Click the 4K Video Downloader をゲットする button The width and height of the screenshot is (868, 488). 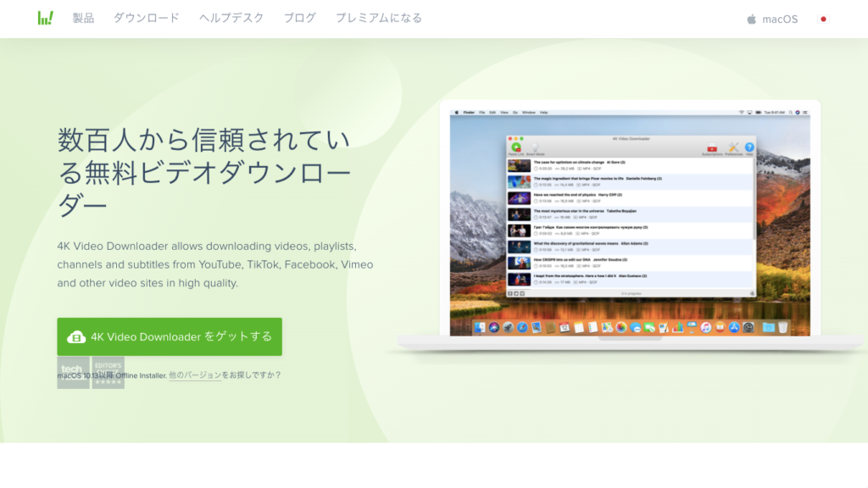[170, 336]
